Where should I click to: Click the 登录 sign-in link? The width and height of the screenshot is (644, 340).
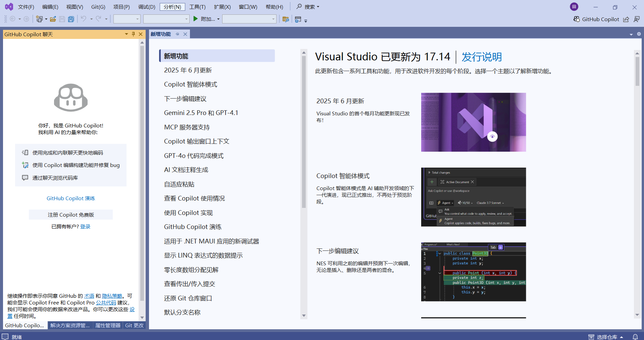(x=85, y=226)
